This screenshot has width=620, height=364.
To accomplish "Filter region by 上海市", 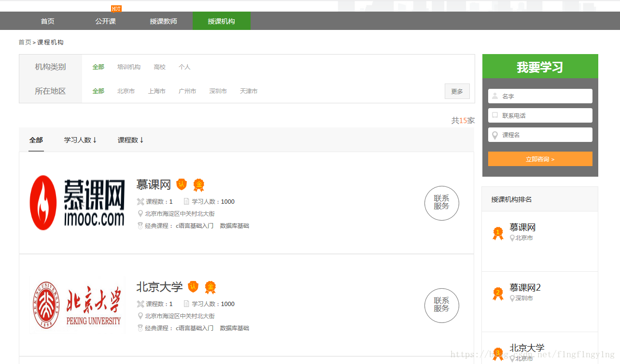I will (157, 91).
